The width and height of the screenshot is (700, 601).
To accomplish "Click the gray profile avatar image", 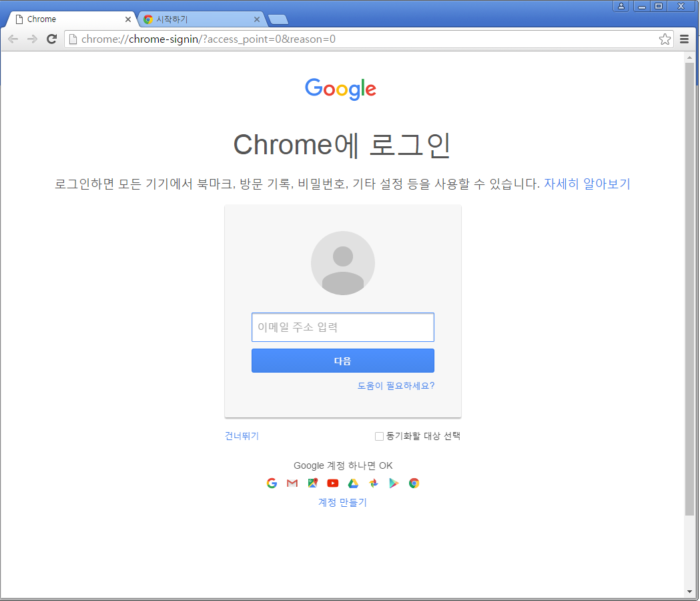I will [343, 262].
